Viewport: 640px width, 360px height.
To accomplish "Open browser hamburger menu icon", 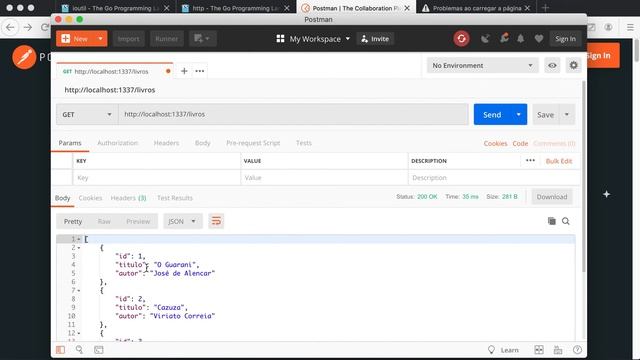I will tap(630, 27).
